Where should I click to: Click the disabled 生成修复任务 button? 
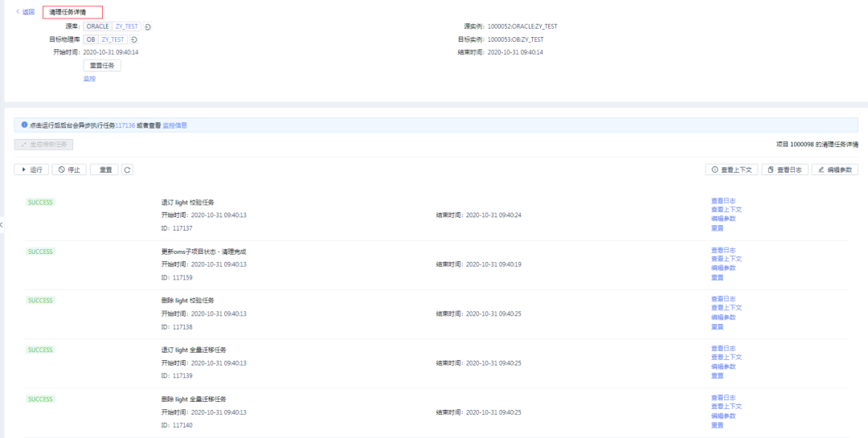[43, 145]
